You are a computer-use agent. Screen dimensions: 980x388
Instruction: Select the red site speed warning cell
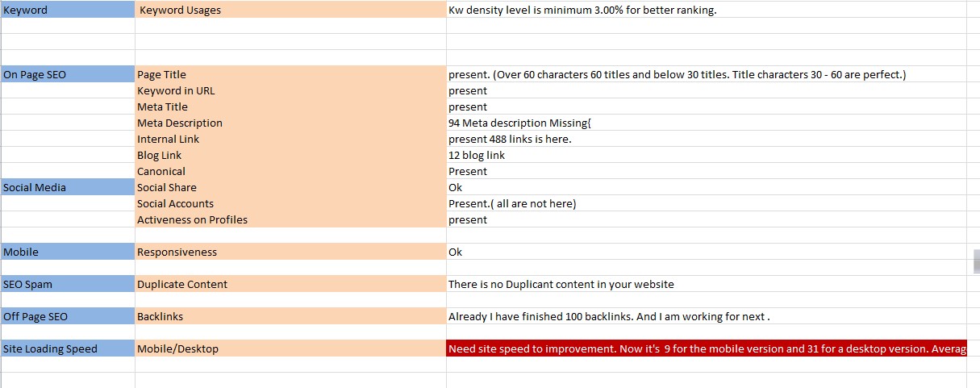pyautogui.click(x=707, y=348)
